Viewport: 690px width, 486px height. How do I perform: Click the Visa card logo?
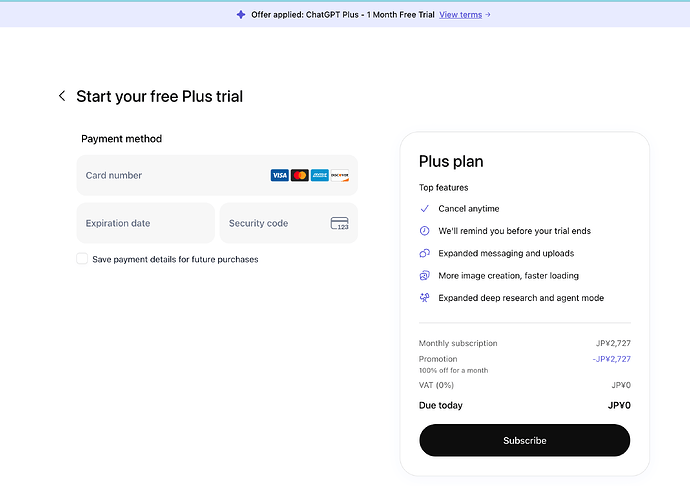point(279,175)
